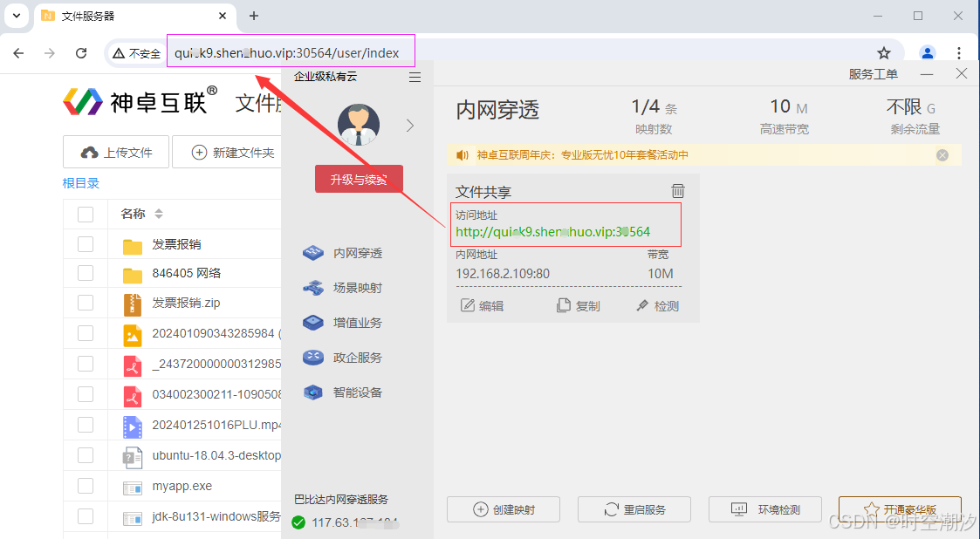Open the Chrome profile avatar icon
980x539 pixels.
(928, 53)
